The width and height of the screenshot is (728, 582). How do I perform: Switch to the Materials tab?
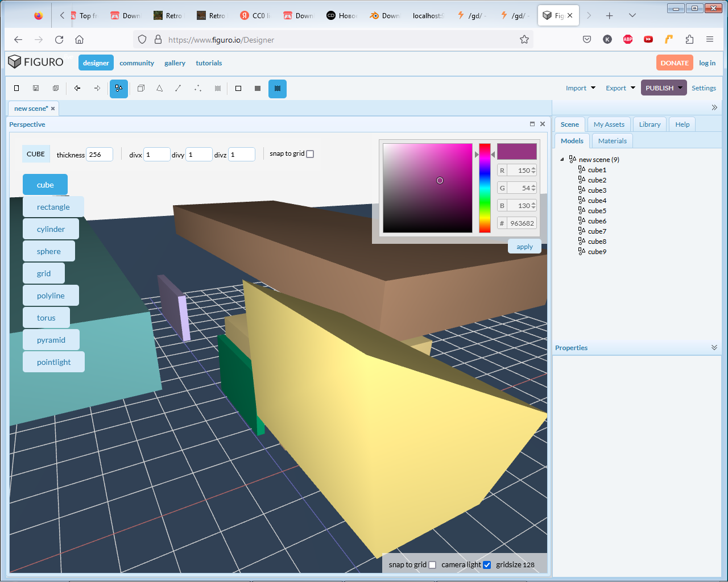tap(612, 141)
